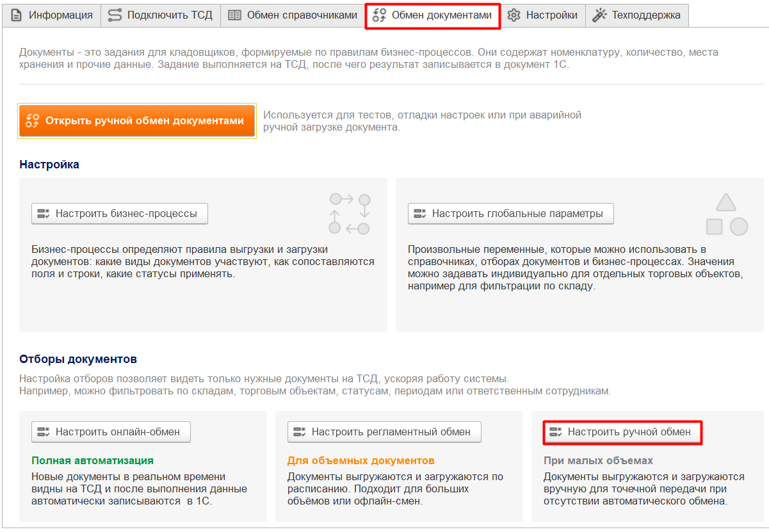769x532 pixels.
Task: Click settings icon on Настроить бизнес-процессы button
Action: (x=44, y=214)
